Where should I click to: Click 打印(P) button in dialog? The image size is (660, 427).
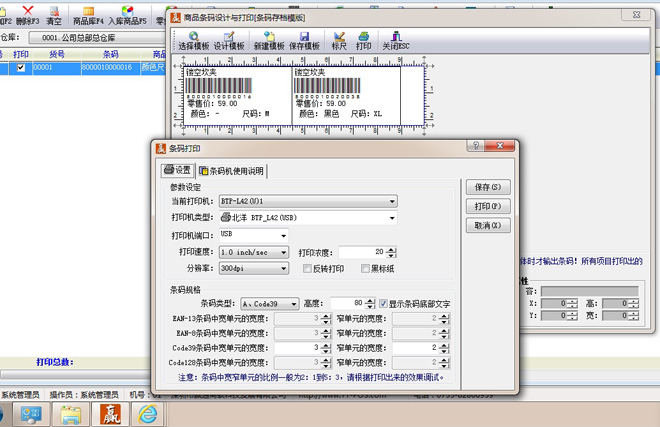(488, 206)
